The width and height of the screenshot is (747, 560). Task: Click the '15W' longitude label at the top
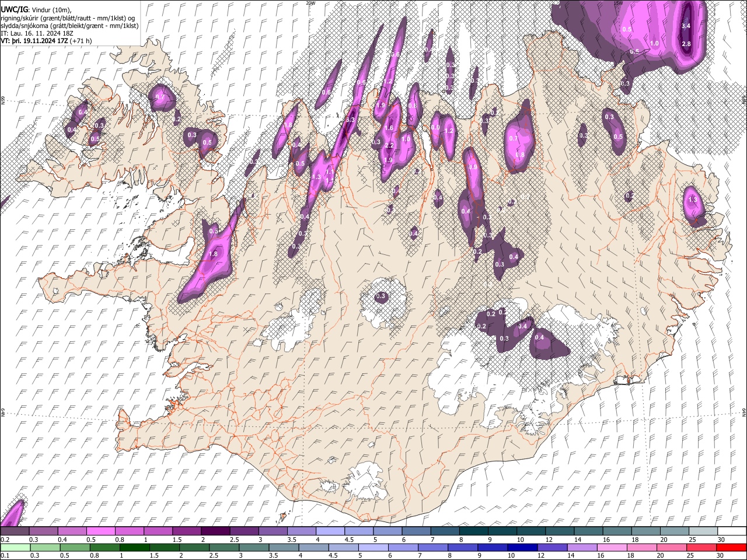[619, 3]
